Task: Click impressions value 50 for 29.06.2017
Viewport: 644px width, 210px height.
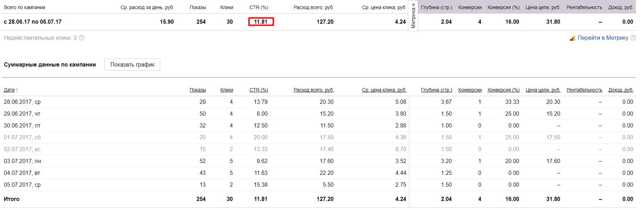Action: point(203,114)
